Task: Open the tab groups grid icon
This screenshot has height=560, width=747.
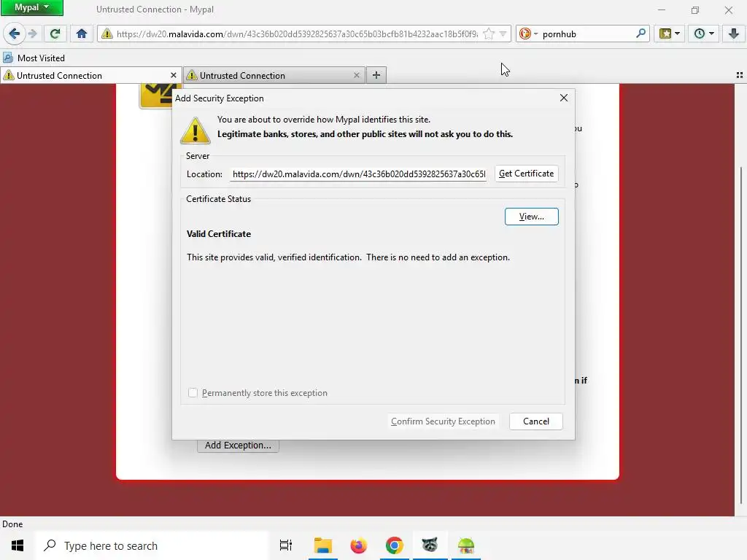Action: [740, 75]
